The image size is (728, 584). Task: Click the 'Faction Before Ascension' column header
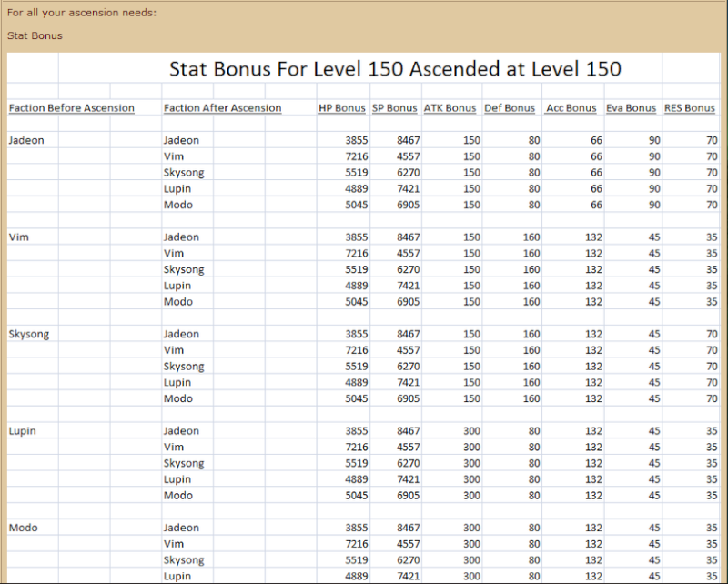coord(72,107)
